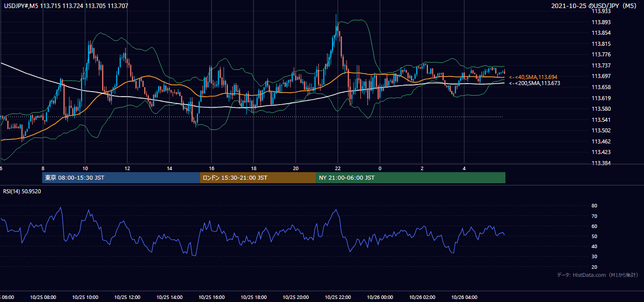Click price axis value 113.776
Image resolution: width=644 pixels, height=302 pixels.
(x=601, y=54)
